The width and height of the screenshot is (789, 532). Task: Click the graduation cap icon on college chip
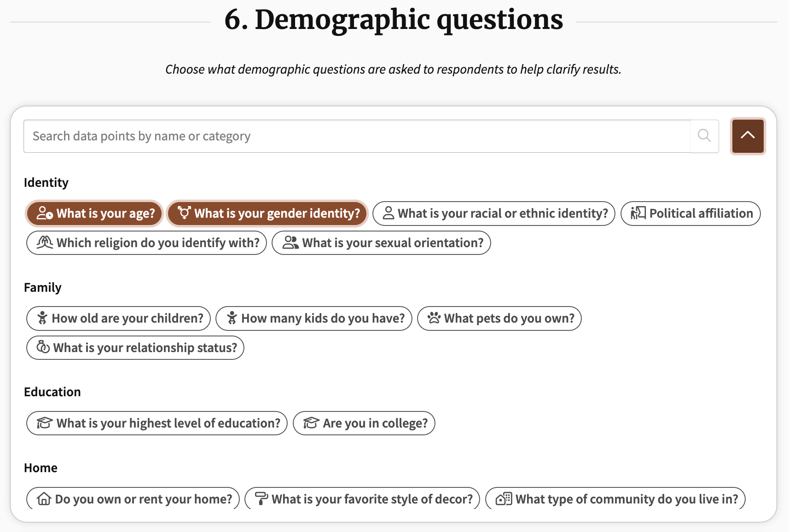click(311, 423)
